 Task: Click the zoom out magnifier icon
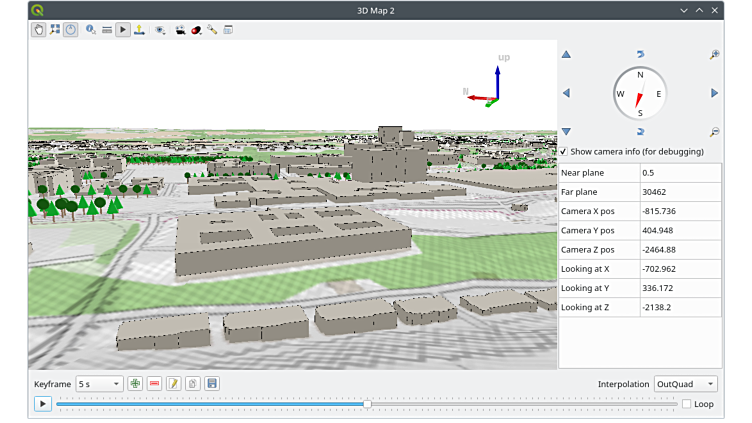coord(714,132)
